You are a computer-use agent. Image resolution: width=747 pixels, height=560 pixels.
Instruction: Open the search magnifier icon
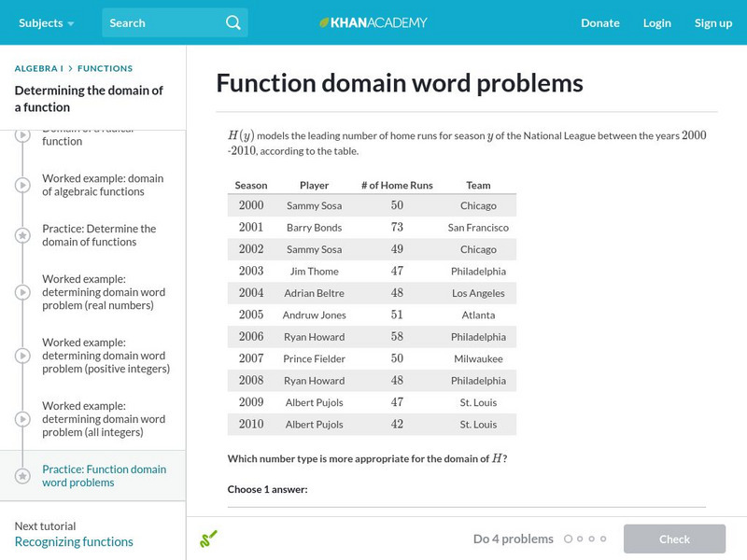point(233,21)
